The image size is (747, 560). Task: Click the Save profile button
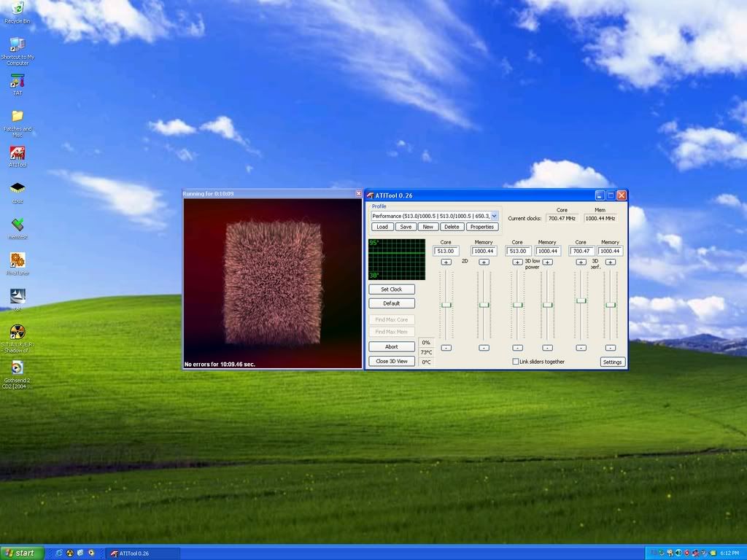coord(406,227)
